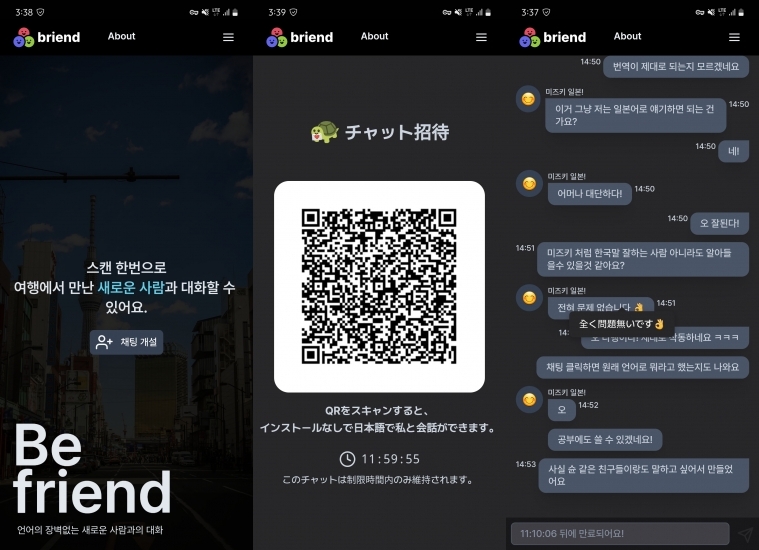
Task: Tap the 어머나 대단하다! message bubble
Action: [590, 194]
